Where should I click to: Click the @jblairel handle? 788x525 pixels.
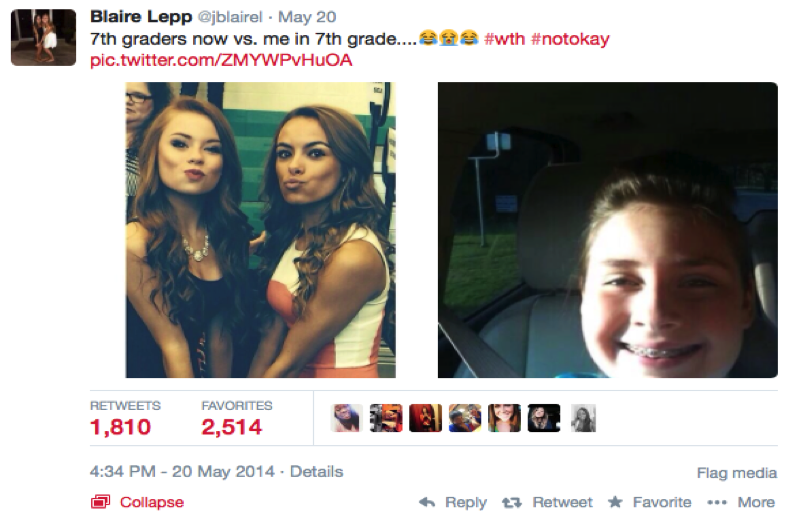tap(230, 17)
